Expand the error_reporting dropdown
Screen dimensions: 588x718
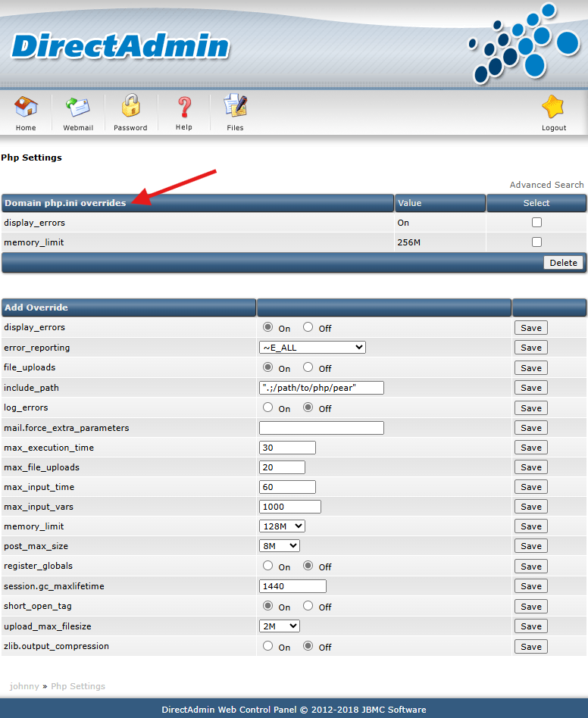tap(312, 348)
